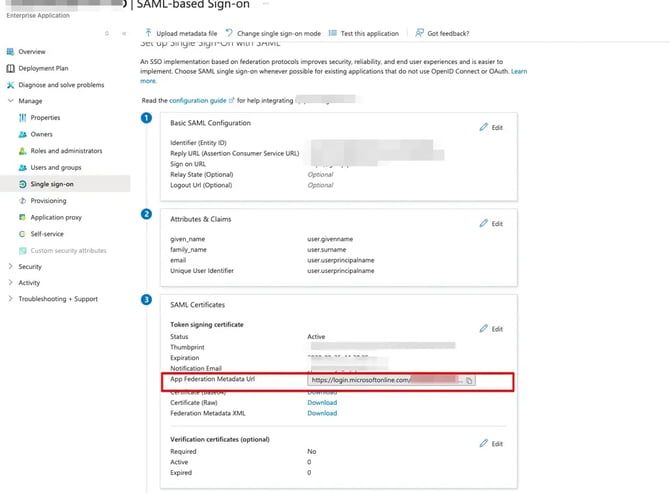Click Change single sign-on mode

pos(273,33)
